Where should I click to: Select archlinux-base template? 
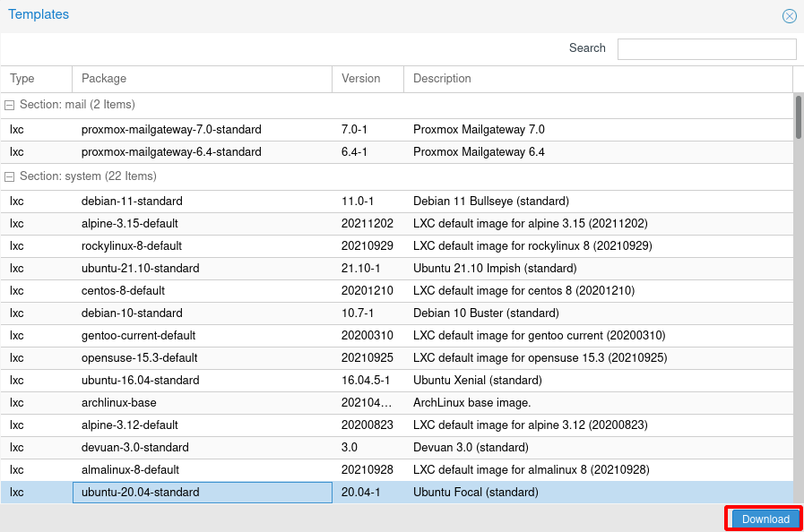tap(118, 403)
